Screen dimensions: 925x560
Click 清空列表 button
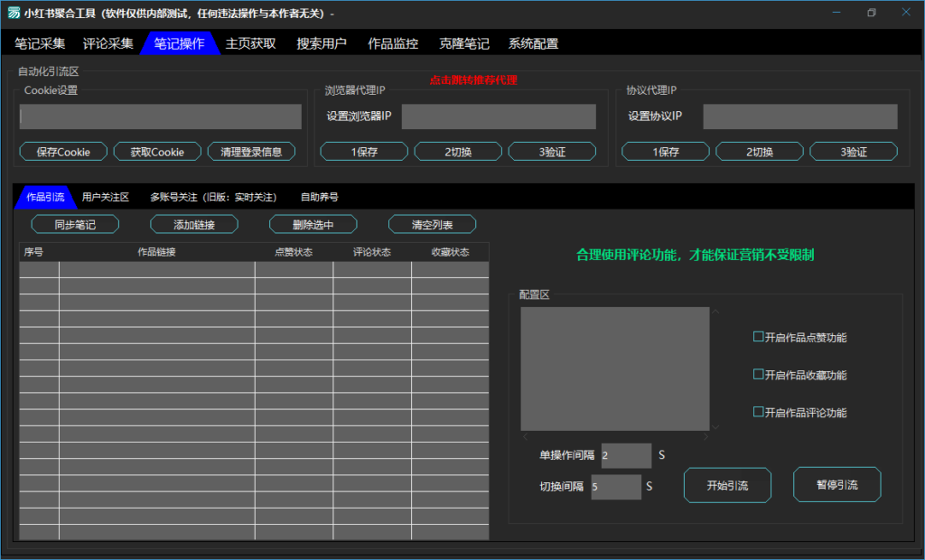(x=433, y=224)
